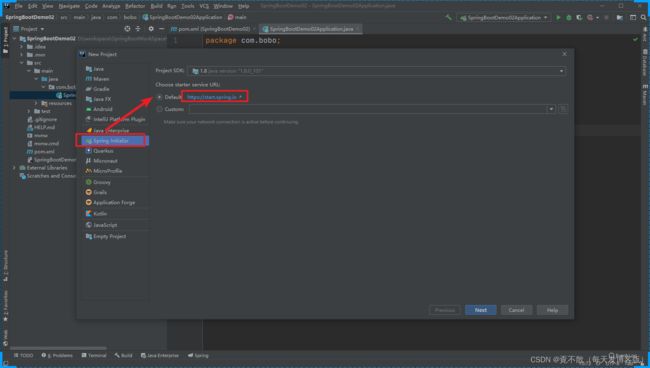Build project using the hammer icon
The height and width of the screenshot is (368, 650).
[x=449, y=17]
